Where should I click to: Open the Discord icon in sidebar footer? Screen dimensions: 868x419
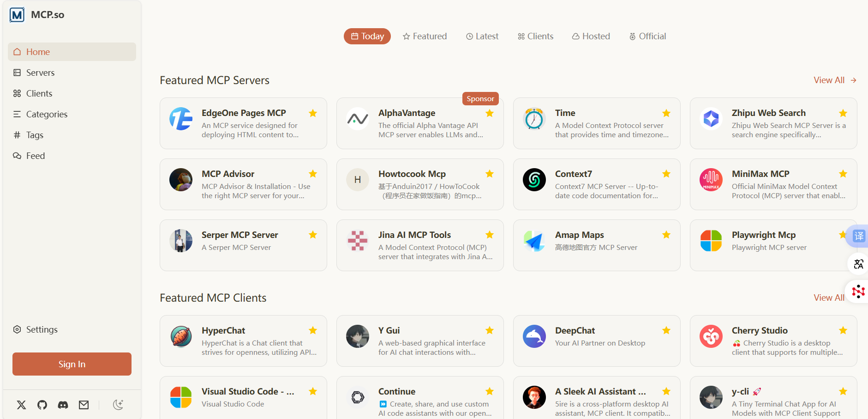click(63, 405)
